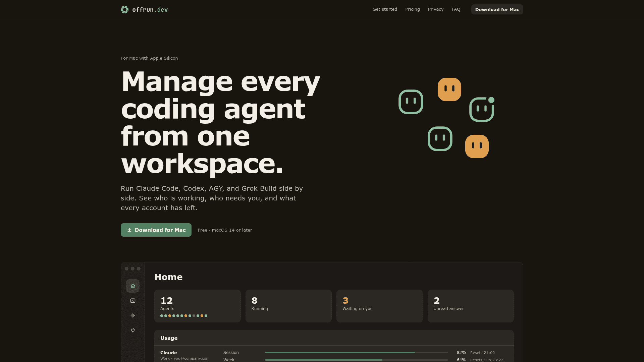
Task: Click the 'Work · you@company.com' account text
Action: point(185,358)
